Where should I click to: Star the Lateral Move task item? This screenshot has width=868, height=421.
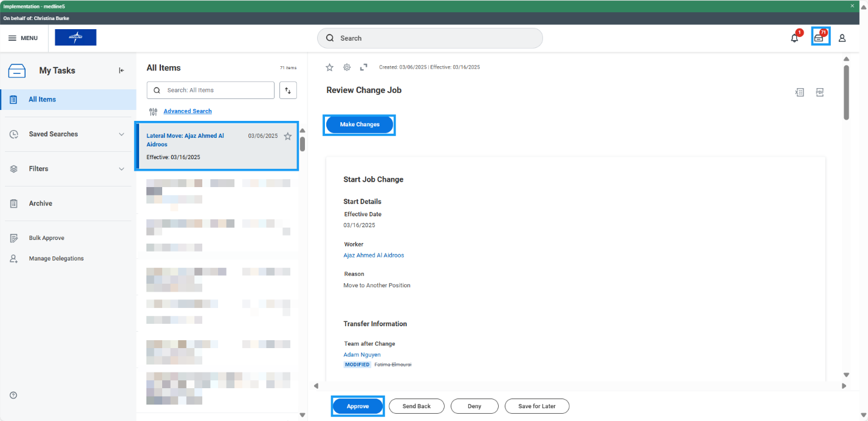pos(288,137)
